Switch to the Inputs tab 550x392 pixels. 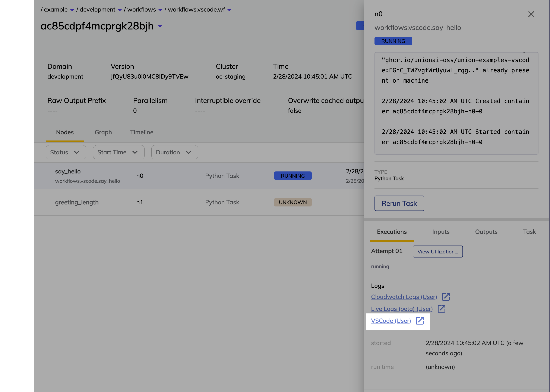(441, 232)
